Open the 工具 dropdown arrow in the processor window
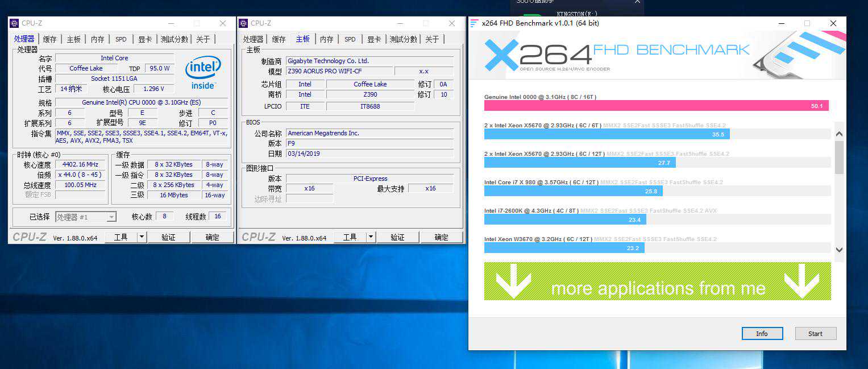 pyautogui.click(x=142, y=237)
